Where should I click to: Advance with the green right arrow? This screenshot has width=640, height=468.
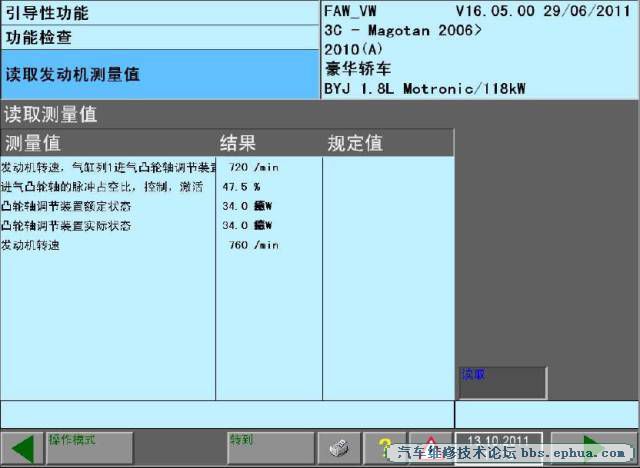[x=594, y=449]
